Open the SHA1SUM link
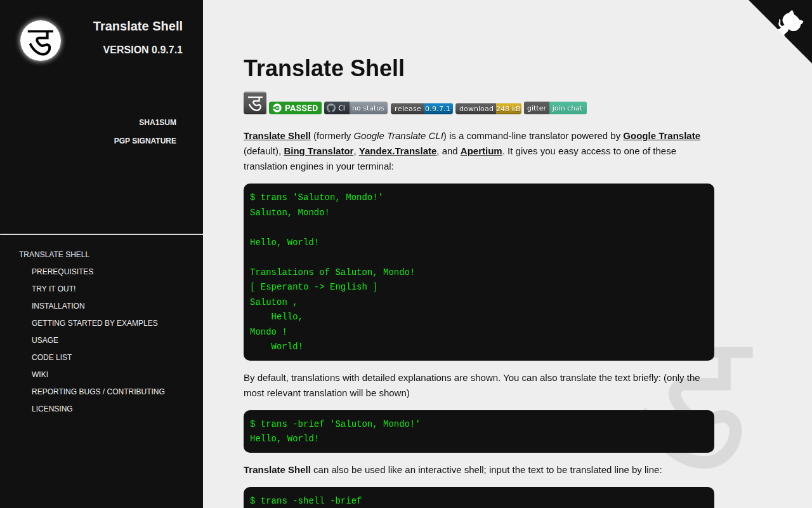The height and width of the screenshot is (508, 812). (157, 123)
